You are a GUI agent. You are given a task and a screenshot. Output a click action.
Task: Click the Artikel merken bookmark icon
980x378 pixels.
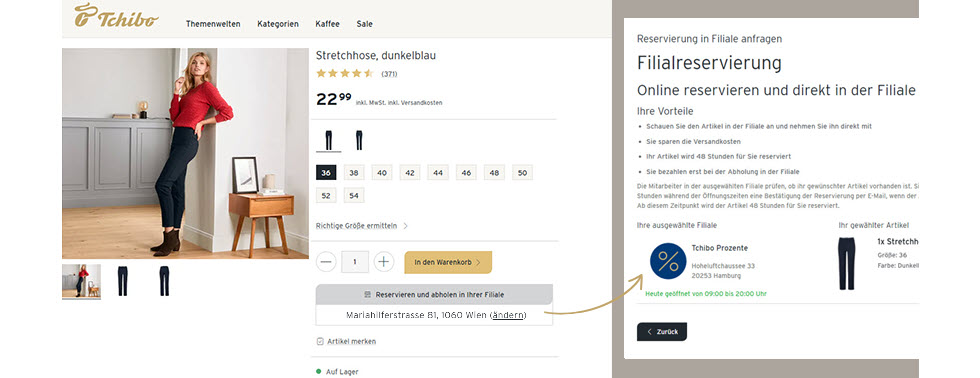(x=320, y=342)
